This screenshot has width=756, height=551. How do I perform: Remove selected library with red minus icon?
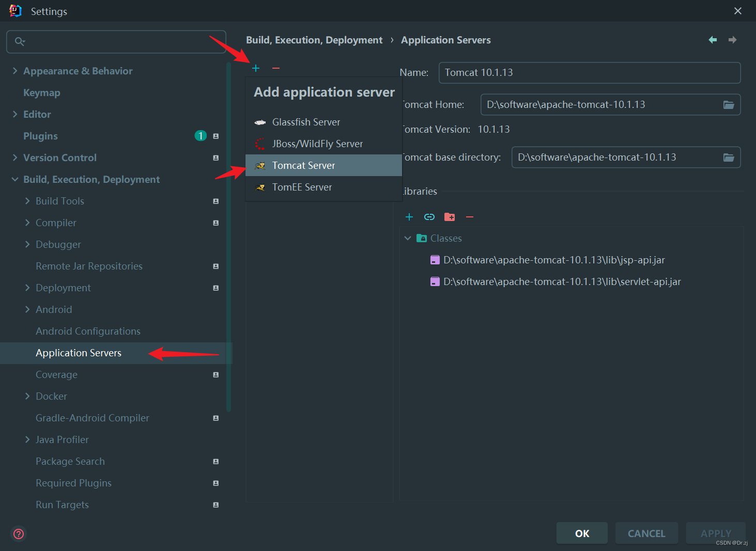[x=470, y=217]
